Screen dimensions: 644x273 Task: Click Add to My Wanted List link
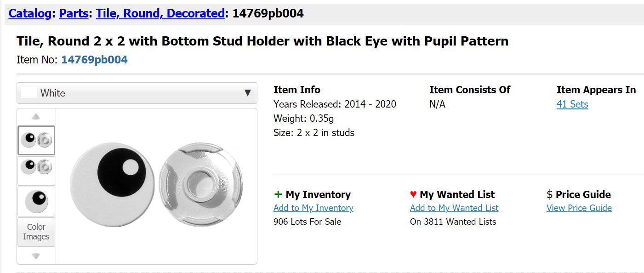[x=454, y=208]
